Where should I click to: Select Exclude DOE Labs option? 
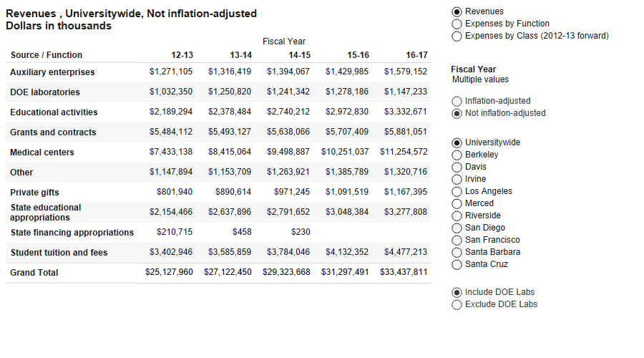[x=457, y=305]
